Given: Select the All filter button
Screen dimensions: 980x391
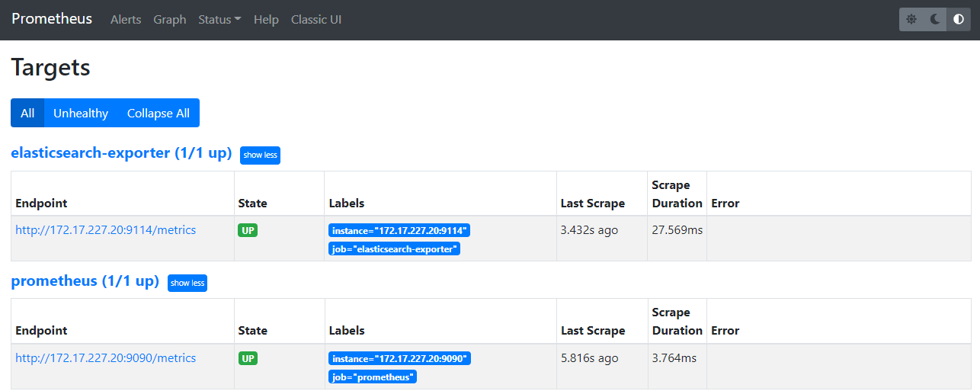Looking at the screenshot, I should click(27, 113).
